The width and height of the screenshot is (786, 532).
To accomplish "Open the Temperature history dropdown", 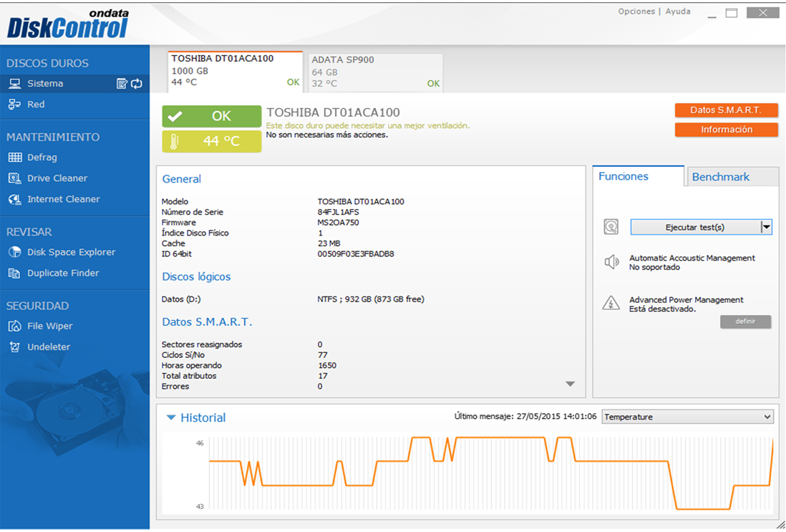I will point(687,417).
